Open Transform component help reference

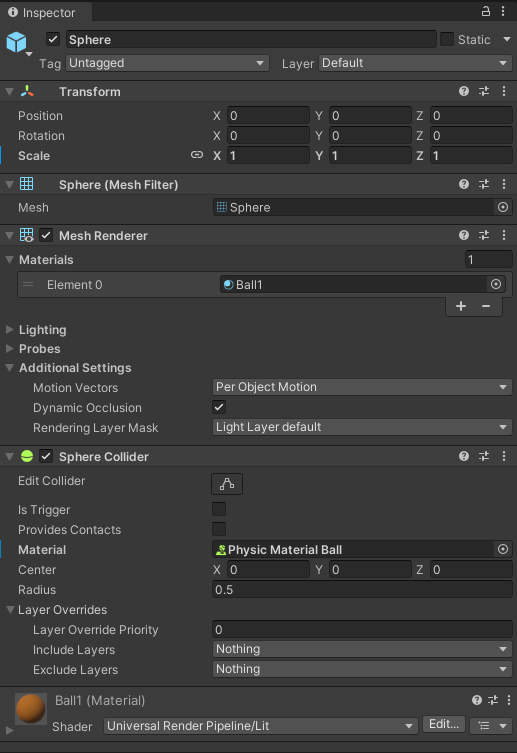coord(464,91)
